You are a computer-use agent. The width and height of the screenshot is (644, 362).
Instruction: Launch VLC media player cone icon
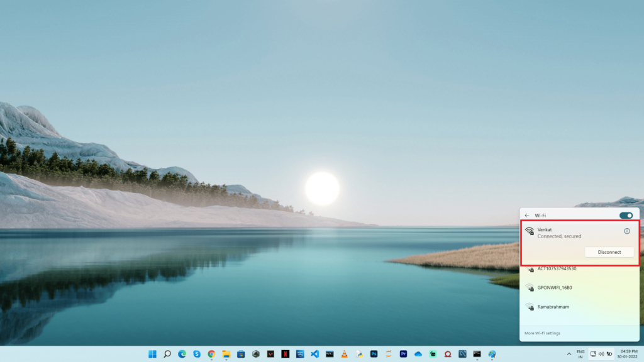(344, 354)
